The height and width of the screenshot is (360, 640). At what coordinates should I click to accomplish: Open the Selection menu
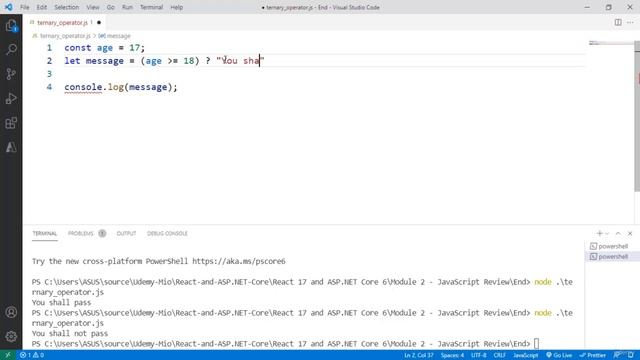tap(67, 7)
